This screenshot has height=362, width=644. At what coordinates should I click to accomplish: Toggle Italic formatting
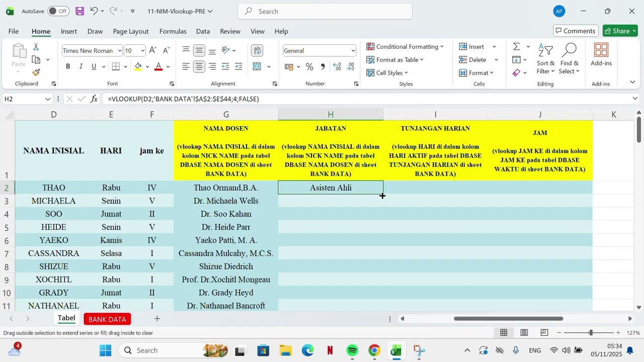pos(81,66)
